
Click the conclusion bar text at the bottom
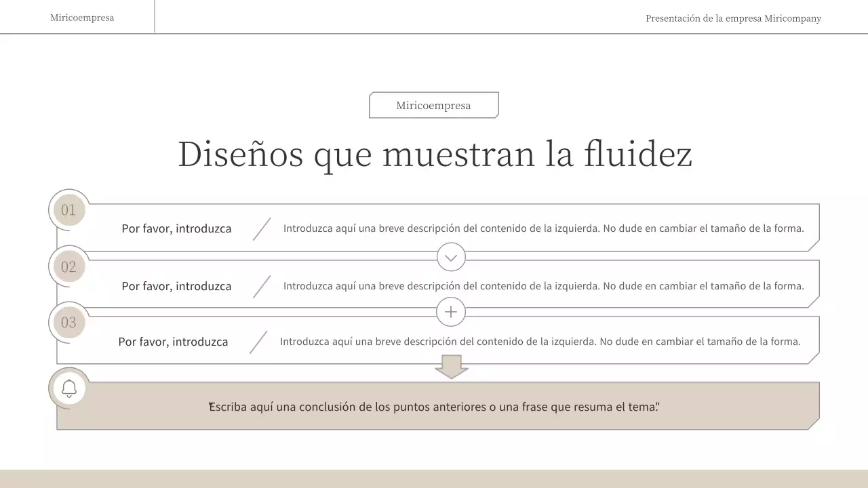(x=434, y=407)
